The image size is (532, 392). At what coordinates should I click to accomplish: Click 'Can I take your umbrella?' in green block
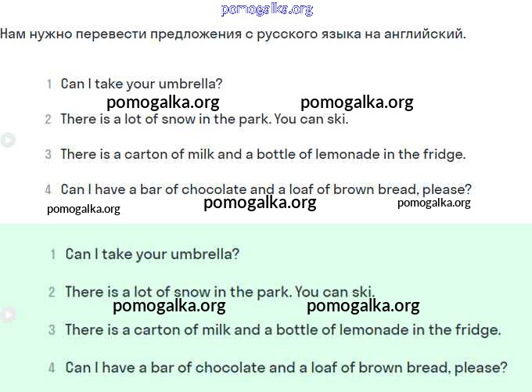point(152,254)
